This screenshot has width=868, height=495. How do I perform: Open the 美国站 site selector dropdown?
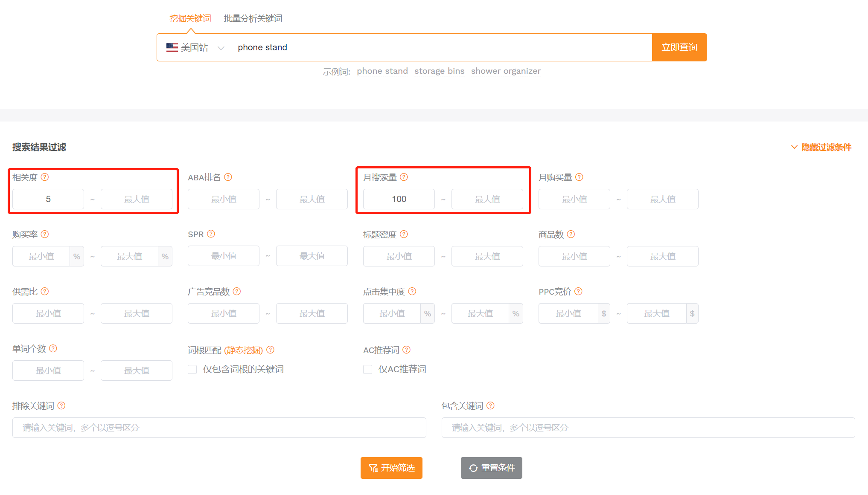coord(195,47)
